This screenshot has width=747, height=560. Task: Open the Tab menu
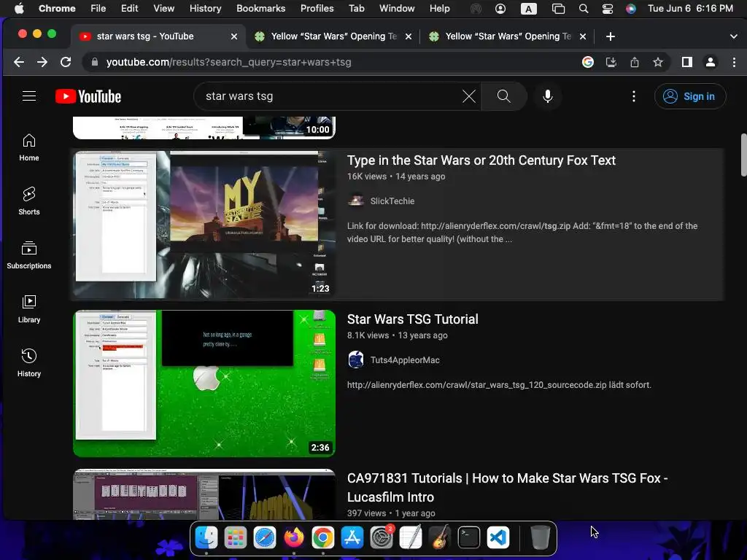[x=356, y=8]
